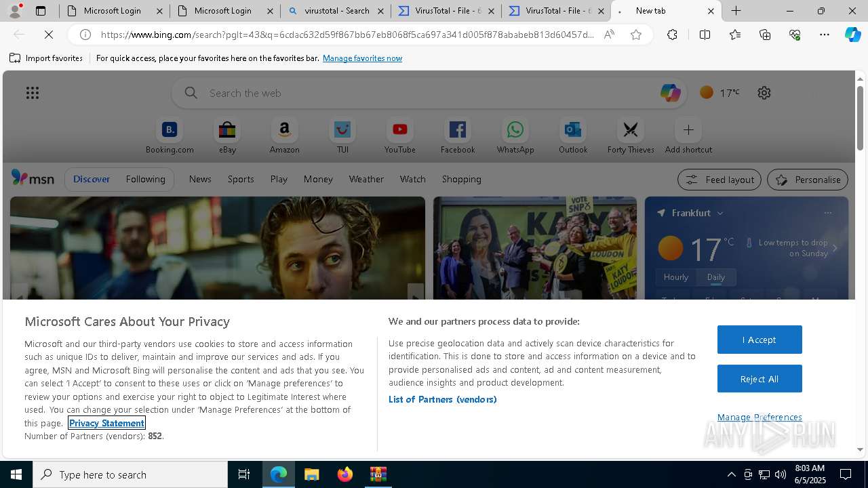Open the user profile icon

point(15,11)
